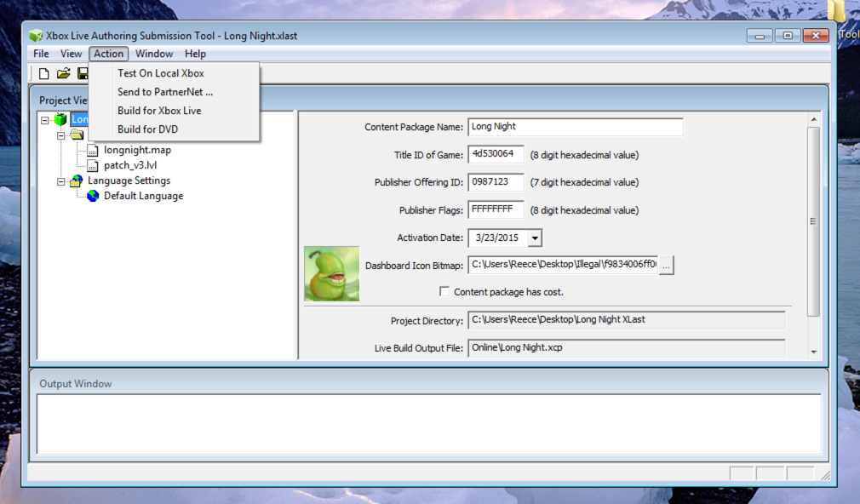Screen dimensions: 860x504
Task: Open the Window menu
Action: tap(154, 54)
